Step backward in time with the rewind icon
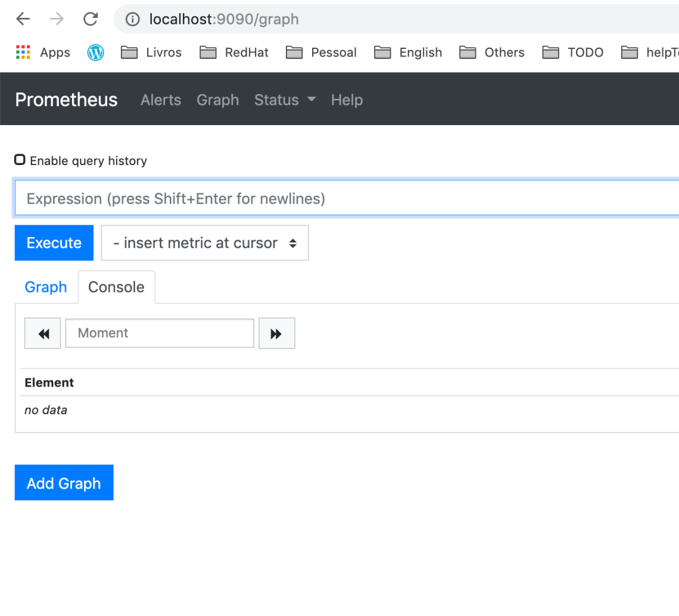 pyautogui.click(x=42, y=333)
